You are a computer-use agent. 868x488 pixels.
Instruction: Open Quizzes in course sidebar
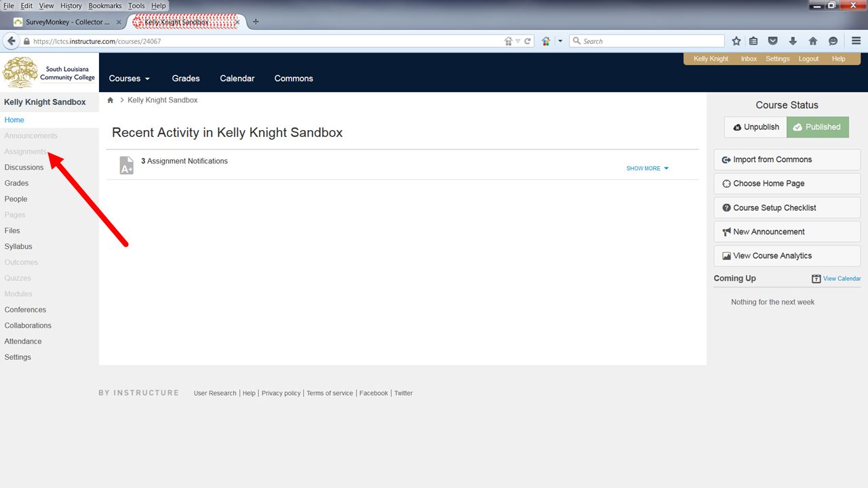pyautogui.click(x=18, y=279)
